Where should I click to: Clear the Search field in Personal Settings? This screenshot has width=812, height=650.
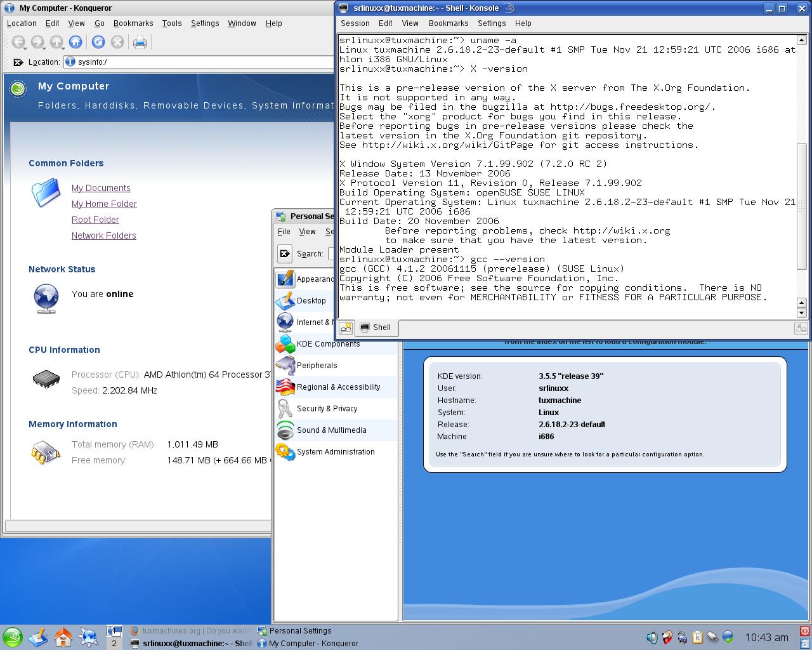click(x=285, y=253)
